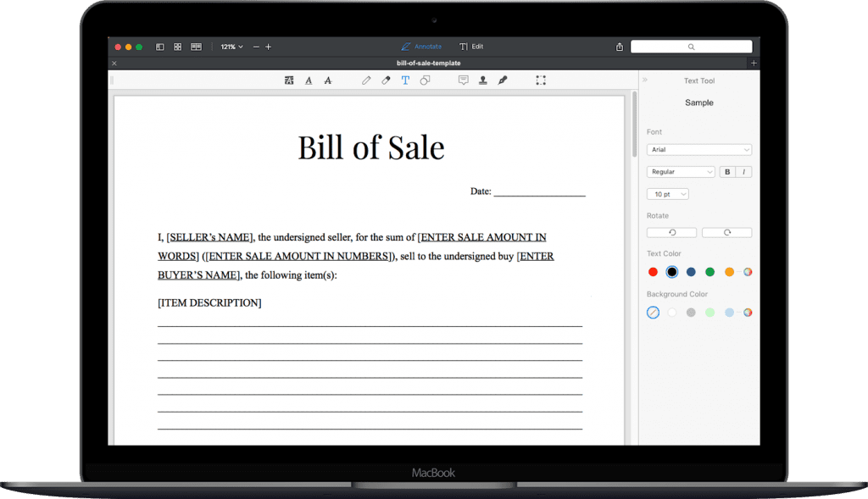Choose gray background color
Screen dimensions: 868x499
691,313
